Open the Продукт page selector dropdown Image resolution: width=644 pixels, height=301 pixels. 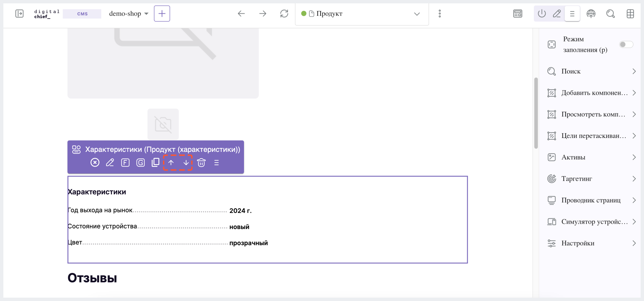point(362,14)
